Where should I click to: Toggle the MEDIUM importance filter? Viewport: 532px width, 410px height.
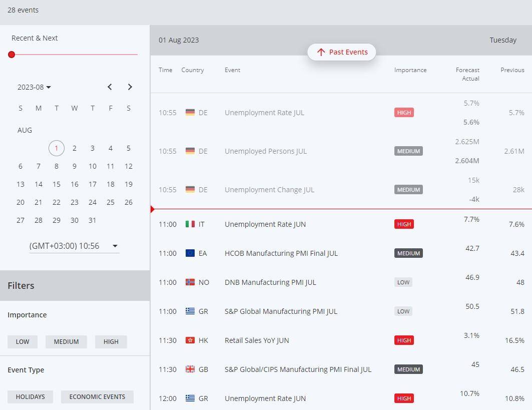coord(66,342)
